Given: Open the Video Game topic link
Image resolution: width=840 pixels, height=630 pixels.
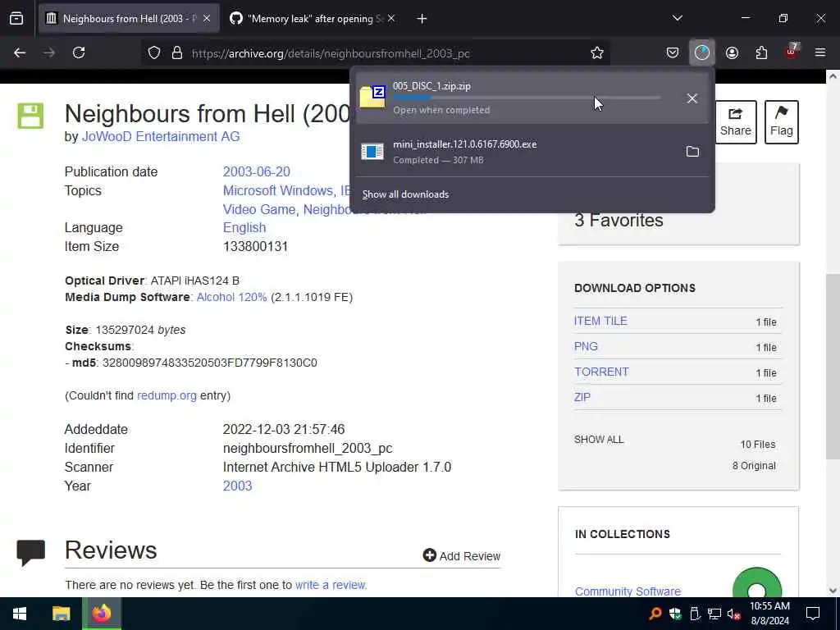Looking at the screenshot, I should click(x=259, y=209).
